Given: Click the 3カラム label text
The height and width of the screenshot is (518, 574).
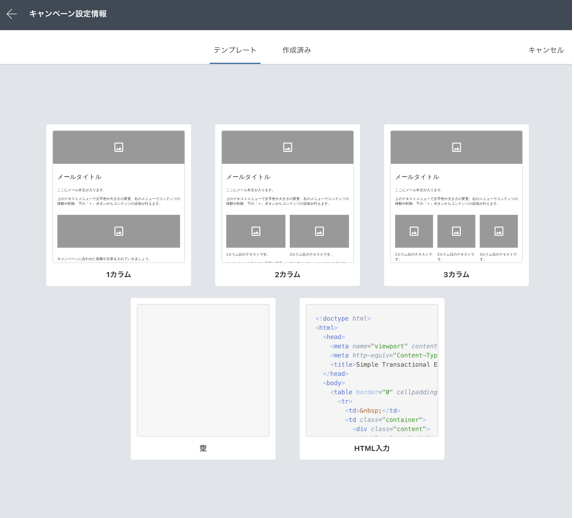Looking at the screenshot, I should pos(456,275).
